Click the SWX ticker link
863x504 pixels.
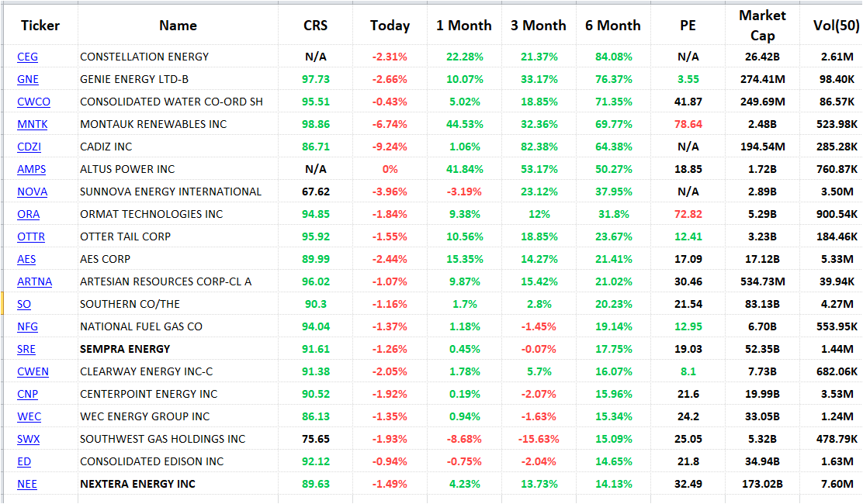(x=28, y=439)
